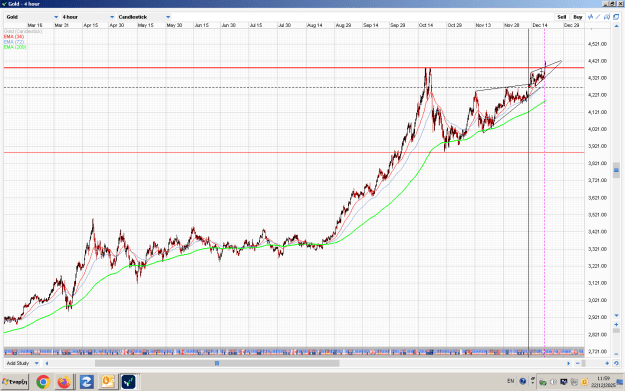Screen dimensions: 625x391
Task: Open Google Chrome from the taskbar
Action: point(43,382)
